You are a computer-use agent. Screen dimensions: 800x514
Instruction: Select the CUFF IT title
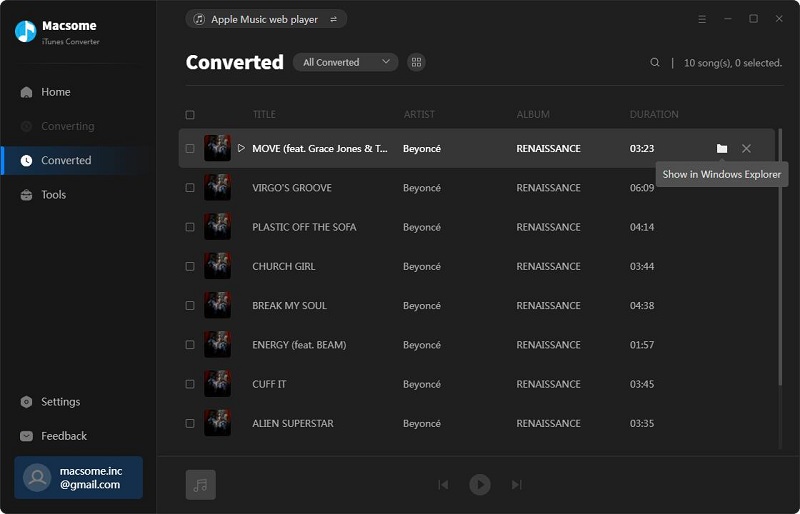point(269,384)
